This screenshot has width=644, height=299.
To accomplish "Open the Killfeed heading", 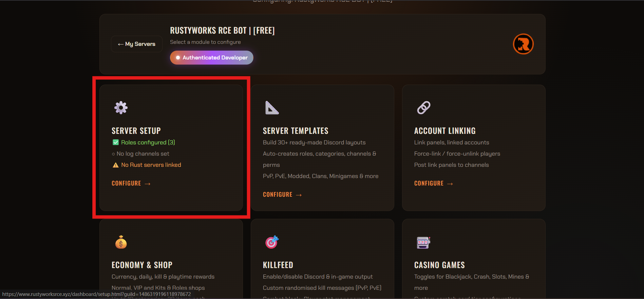I will pos(278,265).
